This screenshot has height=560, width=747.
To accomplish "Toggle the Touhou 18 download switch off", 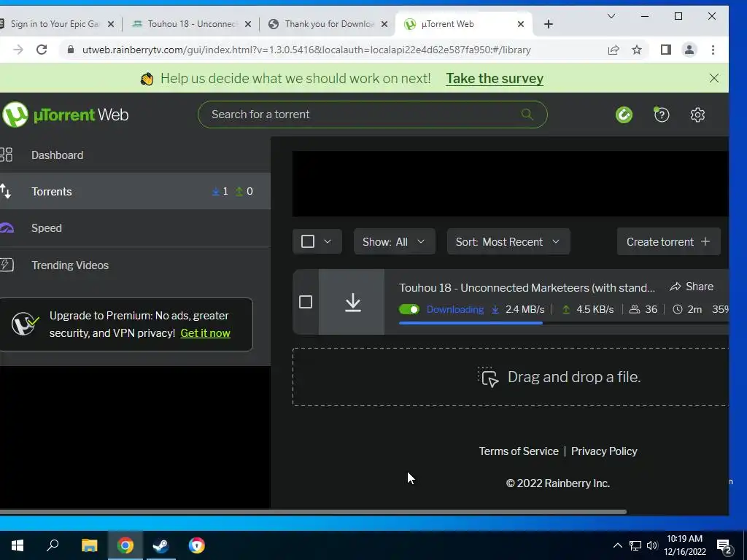I will point(409,309).
